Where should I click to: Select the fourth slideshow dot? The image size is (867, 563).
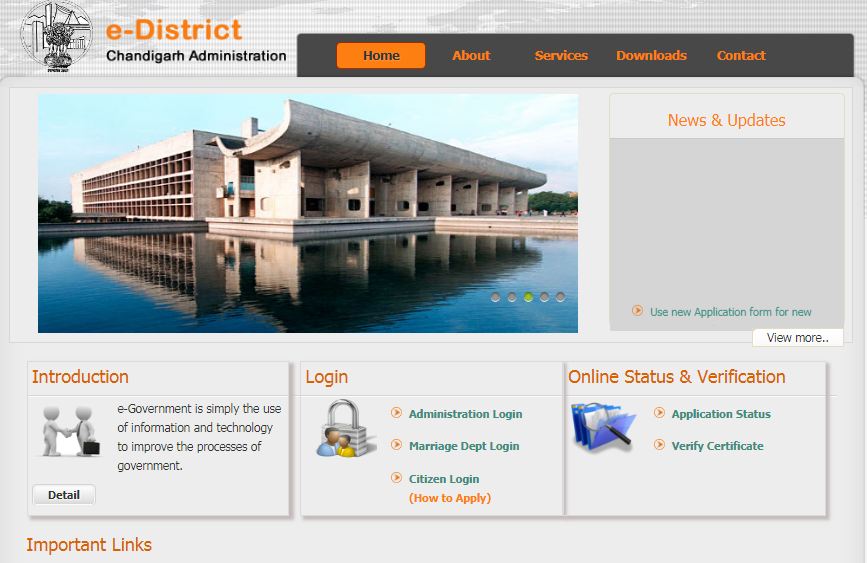[545, 297]
